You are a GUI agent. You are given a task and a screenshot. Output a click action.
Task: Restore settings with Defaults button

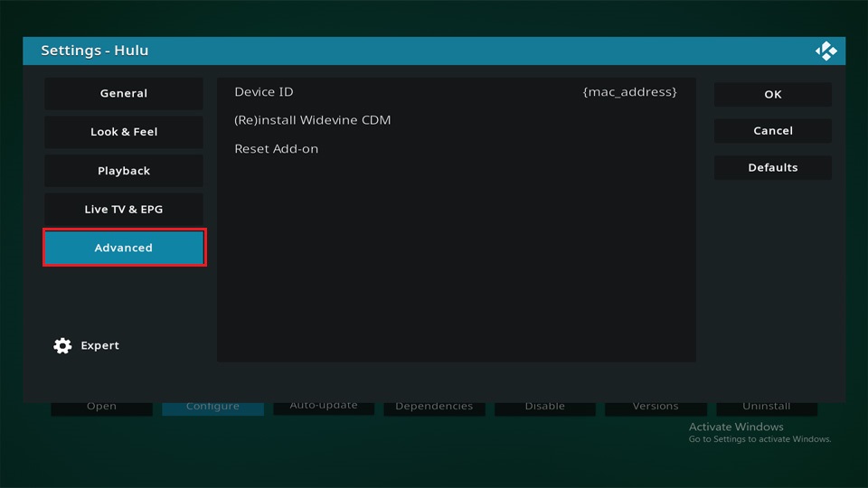pyautogui.click(x=773, y=168)
